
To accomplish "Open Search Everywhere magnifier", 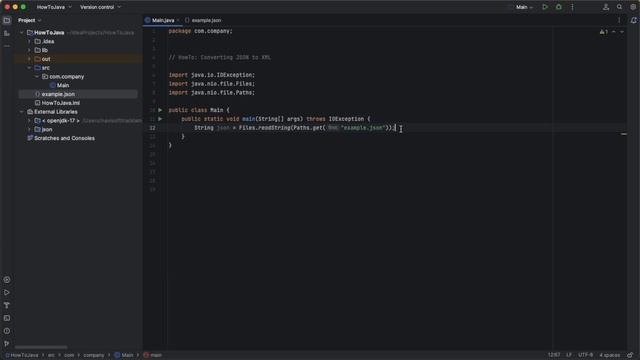I will coord(619,7).
